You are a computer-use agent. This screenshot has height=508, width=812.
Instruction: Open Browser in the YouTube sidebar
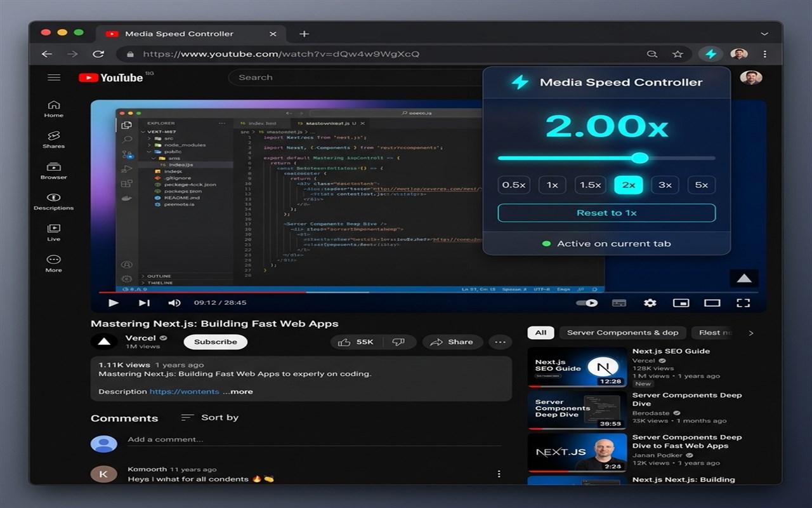[x=54, y=171]
